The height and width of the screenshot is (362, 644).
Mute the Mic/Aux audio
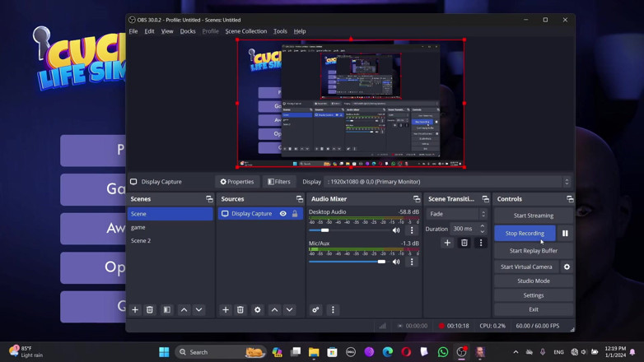[396, 262]
